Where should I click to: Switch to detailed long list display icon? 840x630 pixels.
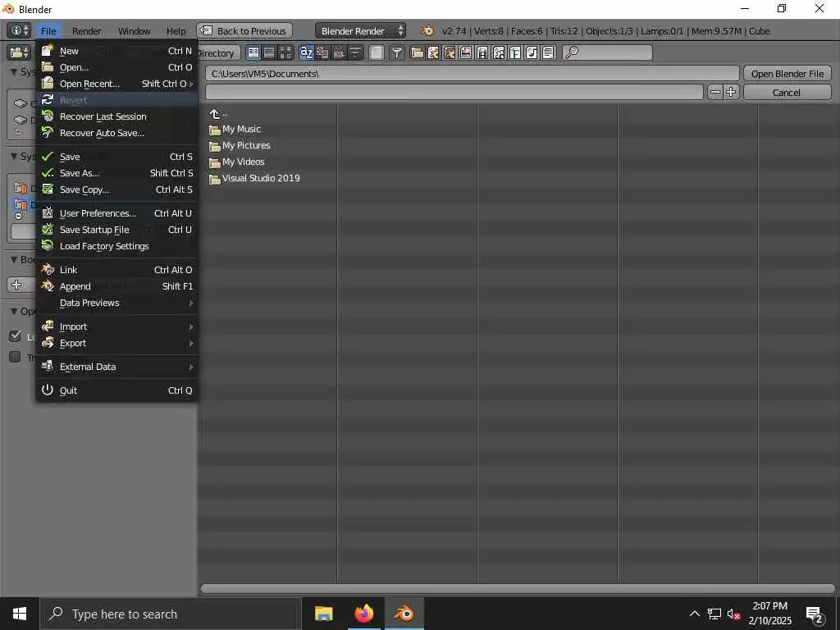point(269,52)
